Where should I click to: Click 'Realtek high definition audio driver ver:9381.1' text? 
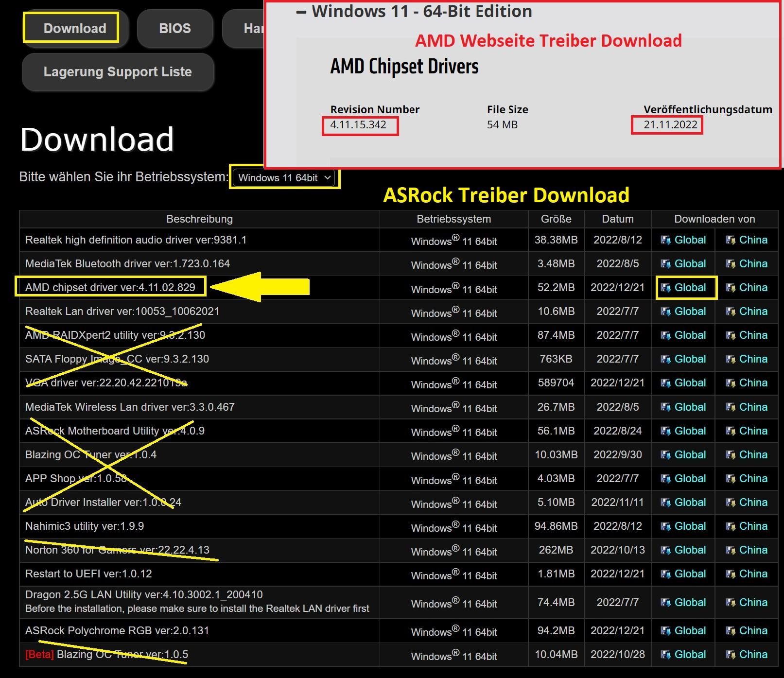[x=136, y=240]
